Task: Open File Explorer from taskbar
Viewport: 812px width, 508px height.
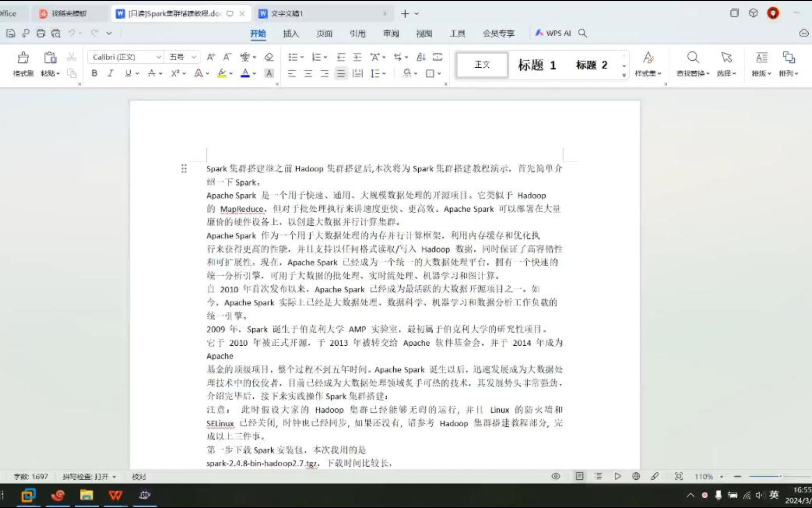Action: point(86,495)
